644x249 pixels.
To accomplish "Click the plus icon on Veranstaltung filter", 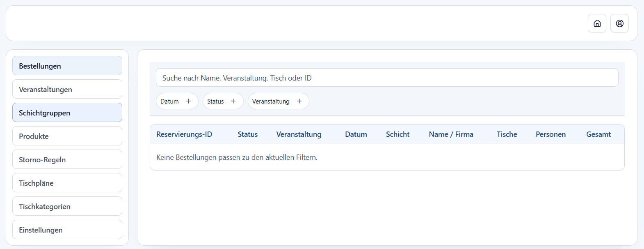I will [x=299, y=101].
